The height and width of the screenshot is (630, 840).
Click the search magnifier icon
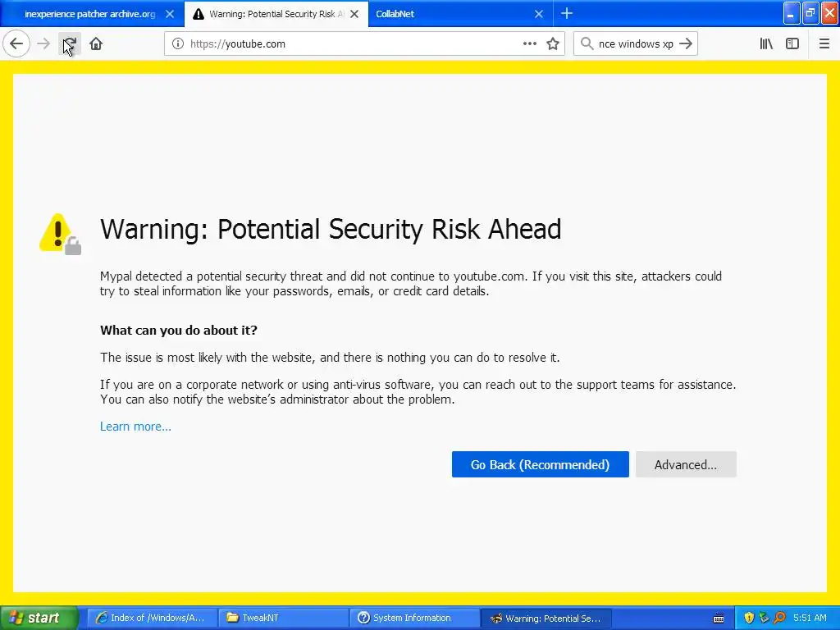587,44
